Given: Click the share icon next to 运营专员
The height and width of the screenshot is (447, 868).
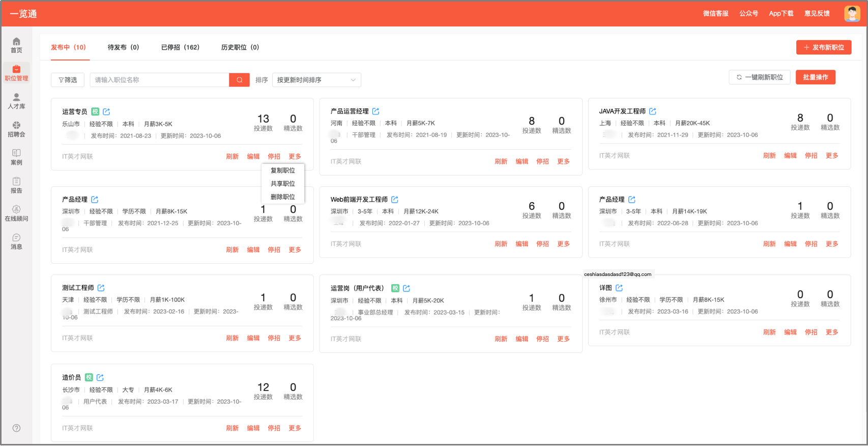Looking at the screenshot, I should [106, 111].
